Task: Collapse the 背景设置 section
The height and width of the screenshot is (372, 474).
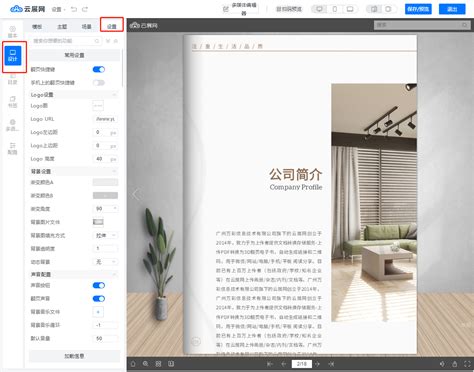Action: tap(114, 171)
